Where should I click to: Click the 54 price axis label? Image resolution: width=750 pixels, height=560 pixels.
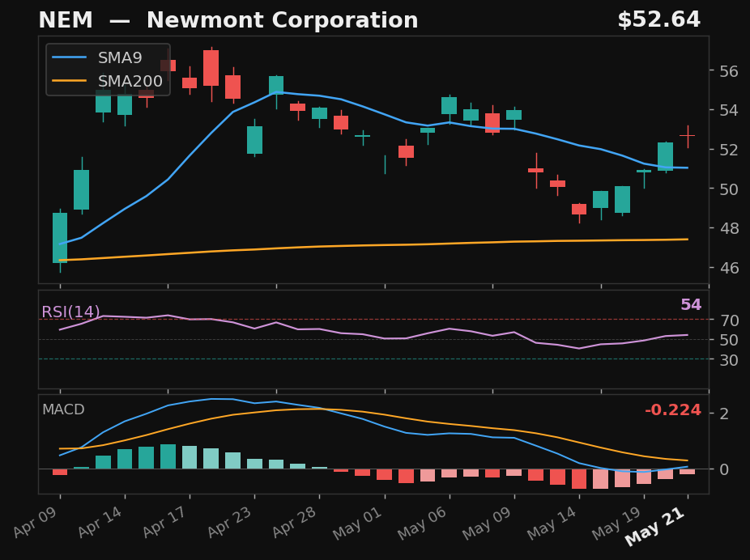coord(729,110)
